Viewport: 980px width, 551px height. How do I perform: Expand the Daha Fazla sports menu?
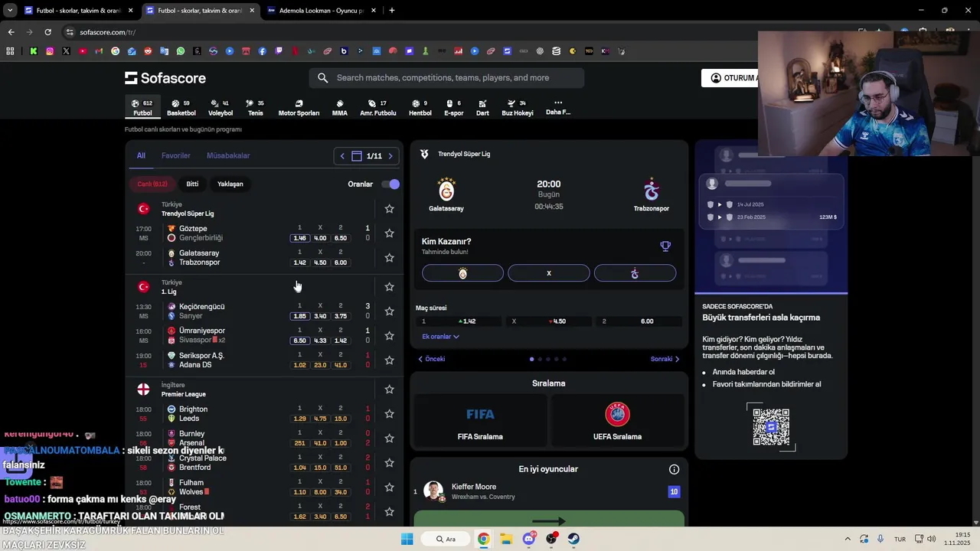tap(558, 107)
